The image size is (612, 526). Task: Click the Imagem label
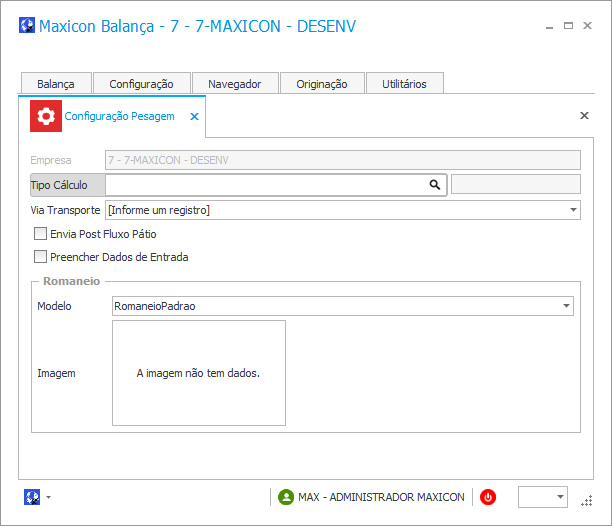[x=57, y=373]
